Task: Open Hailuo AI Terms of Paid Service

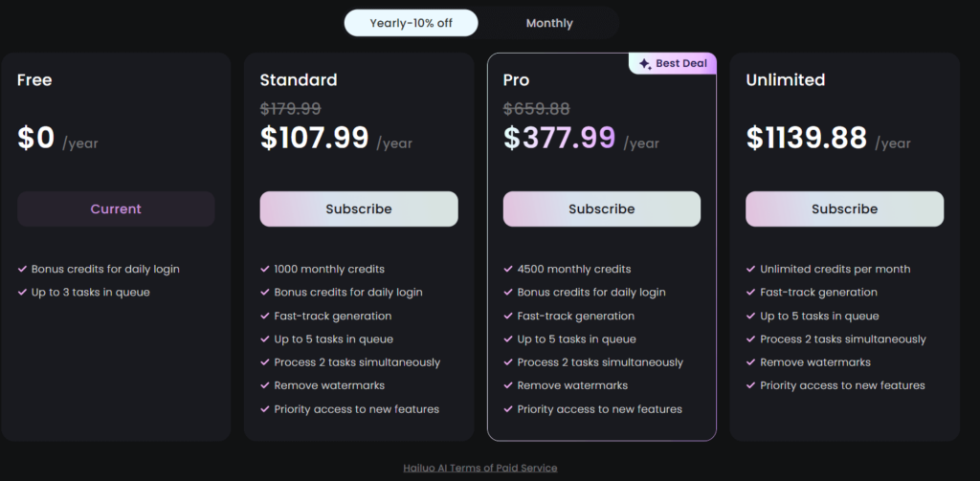Action: pos(480,468)
